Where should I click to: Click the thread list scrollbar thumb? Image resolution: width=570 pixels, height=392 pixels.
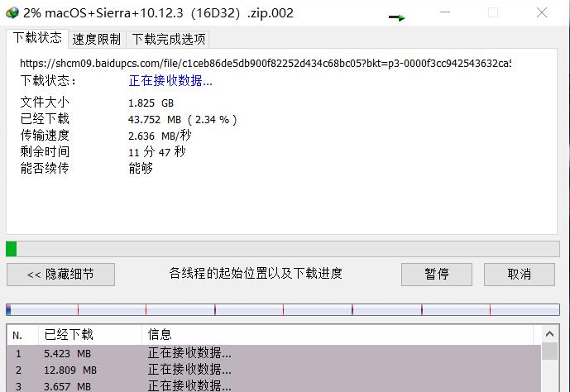(x=549, y=351)
